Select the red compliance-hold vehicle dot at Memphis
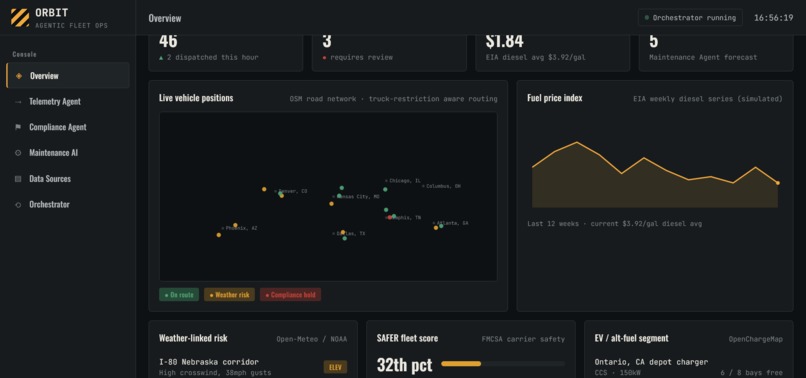 pyautogui.click(x=390, y=217)
